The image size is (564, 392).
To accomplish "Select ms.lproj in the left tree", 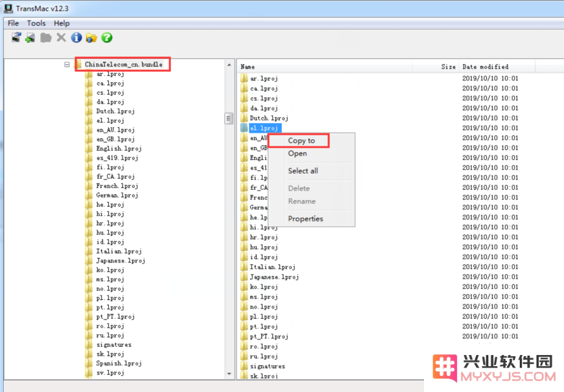I will (x=110, y=280).
